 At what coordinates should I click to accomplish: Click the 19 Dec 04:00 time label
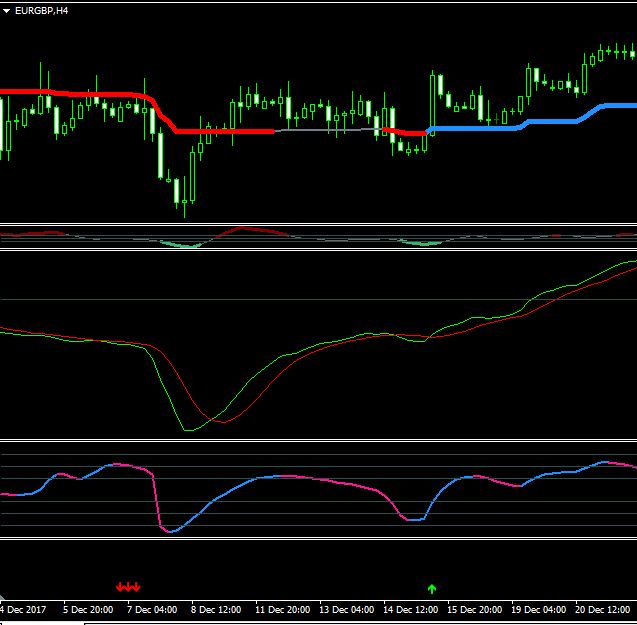coord(538,610)
